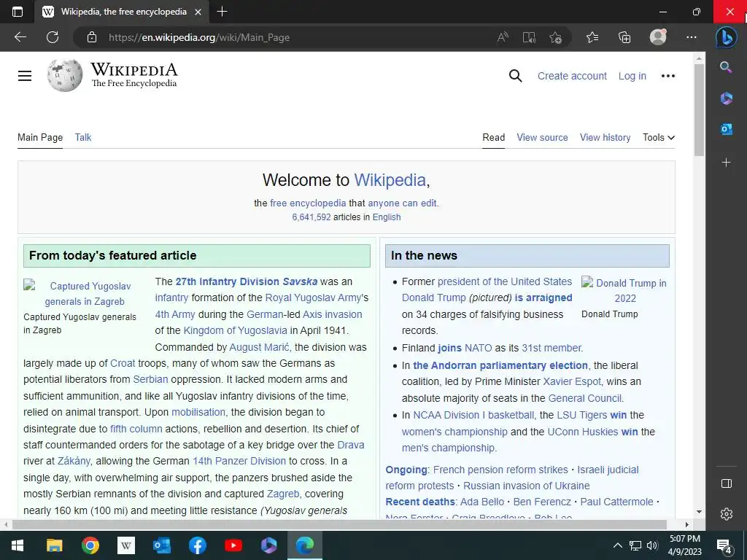
Task: Click anyone can edit link
Action: (402, 203)
